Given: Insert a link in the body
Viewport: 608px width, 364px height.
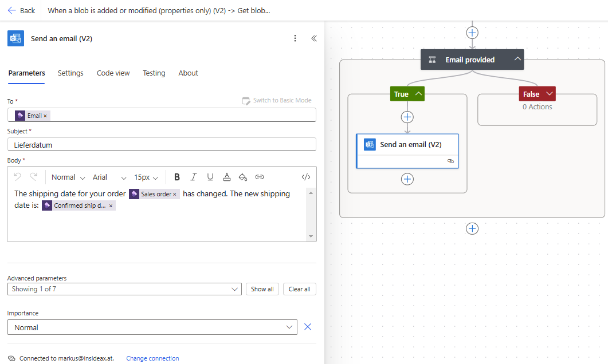Looking at the screenshot, I should click(x=260, y=177).
